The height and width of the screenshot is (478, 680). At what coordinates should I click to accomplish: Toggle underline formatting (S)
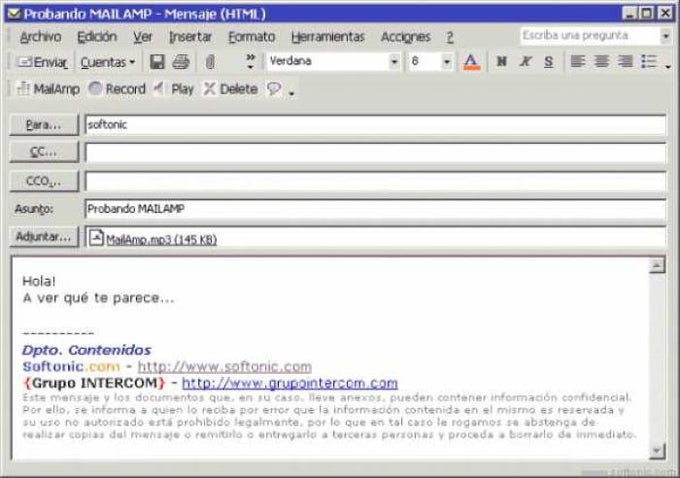point(549,62)
